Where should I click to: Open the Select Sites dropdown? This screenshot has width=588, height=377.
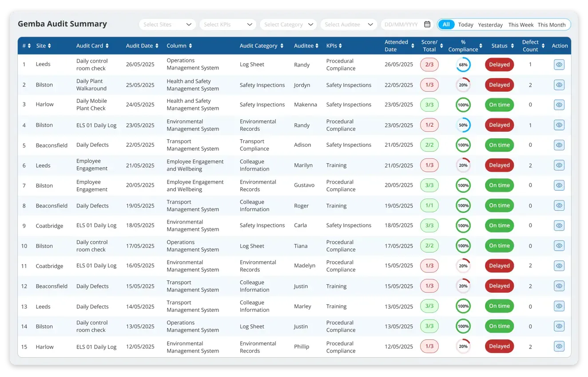point(167,24)
